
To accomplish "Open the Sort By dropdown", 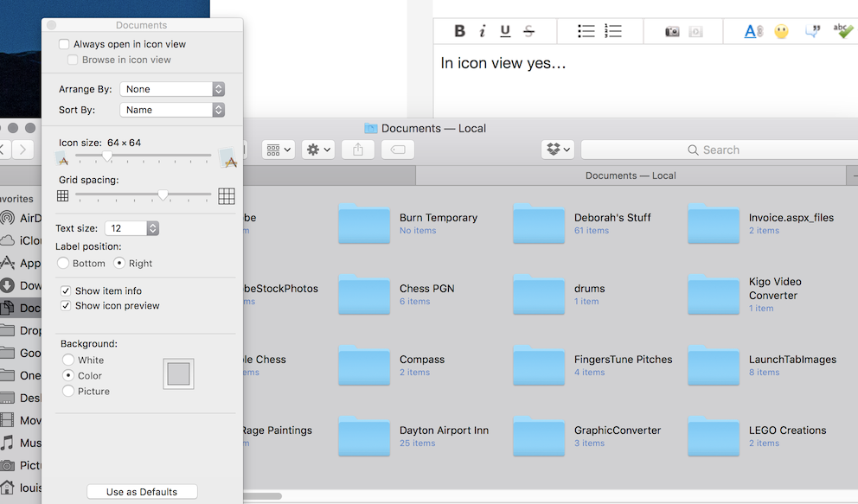I will tap(172, 110).
